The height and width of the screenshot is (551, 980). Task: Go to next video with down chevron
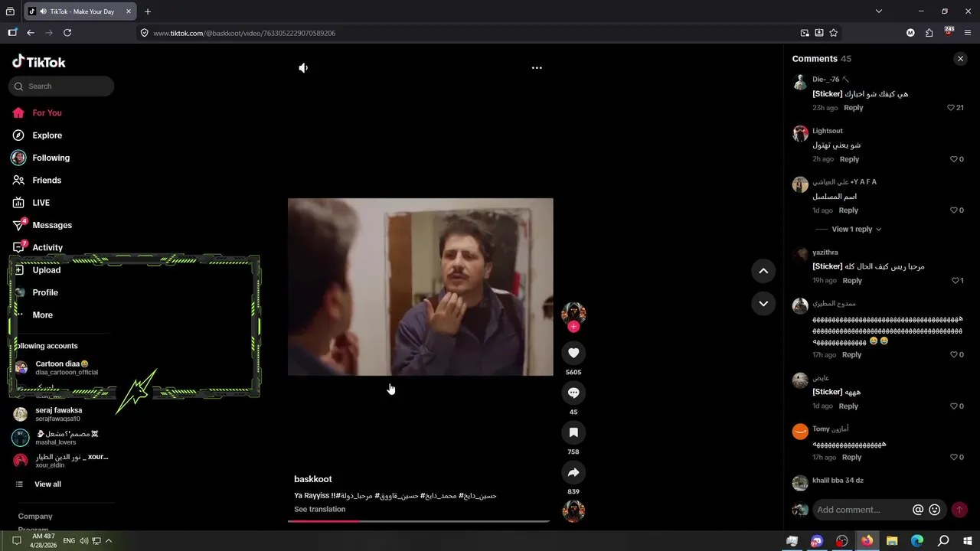[763, 303]
